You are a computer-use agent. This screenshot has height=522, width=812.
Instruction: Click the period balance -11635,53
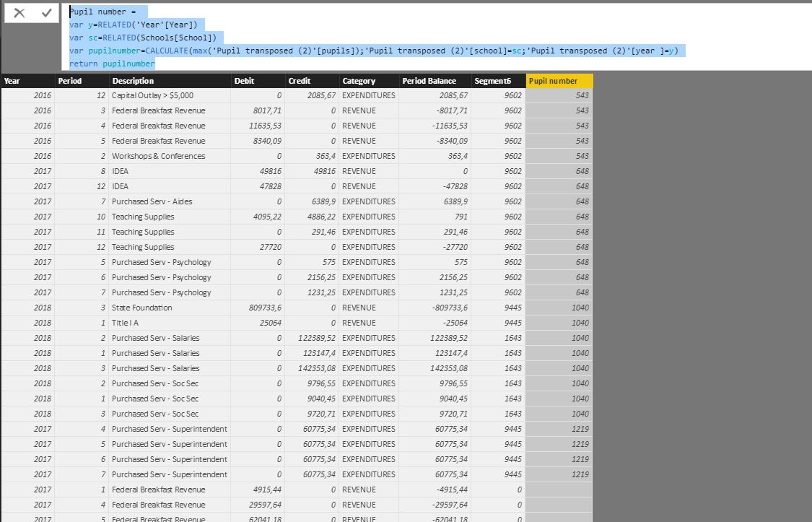(x=448, y=126)
